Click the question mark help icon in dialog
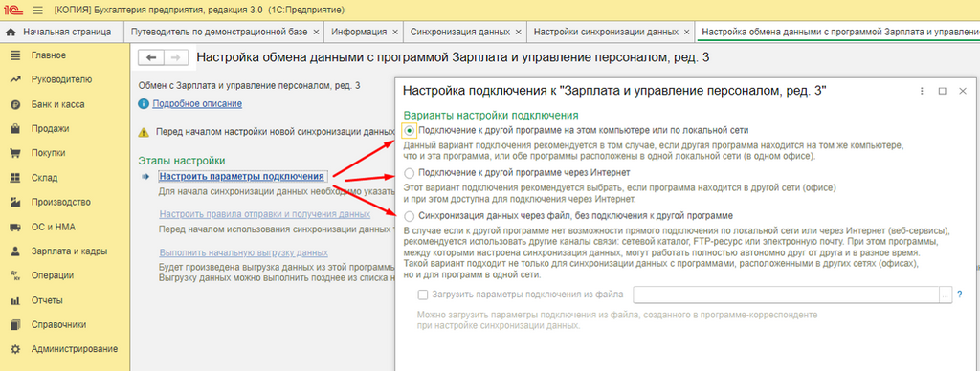 (960, 295)
